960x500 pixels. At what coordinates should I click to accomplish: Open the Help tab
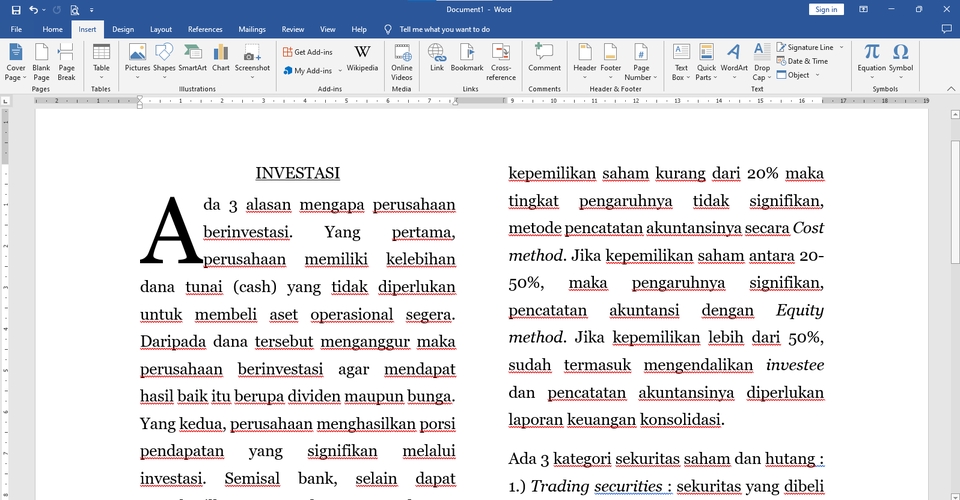click(359, 29)
